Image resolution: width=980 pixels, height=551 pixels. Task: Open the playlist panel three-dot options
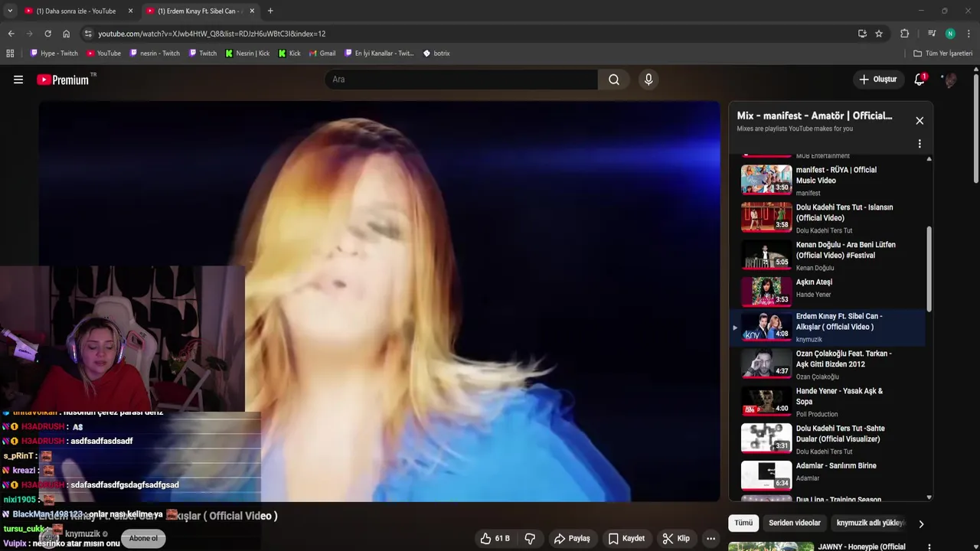tap(920, 144)
